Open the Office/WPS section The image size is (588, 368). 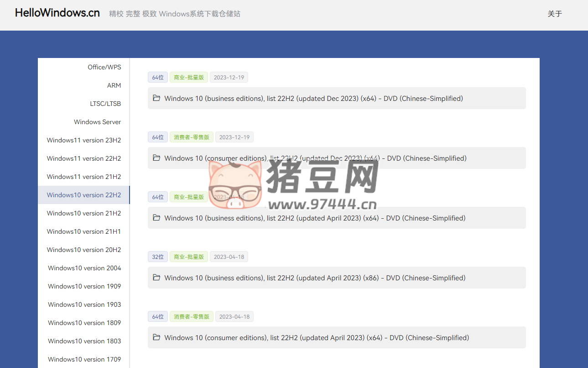click(104, 67)
